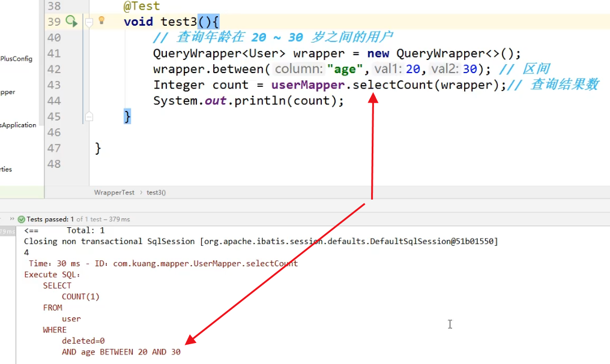Click the 'SELECT' line in console output
The image size is (610, 364).
click(57, 285)
